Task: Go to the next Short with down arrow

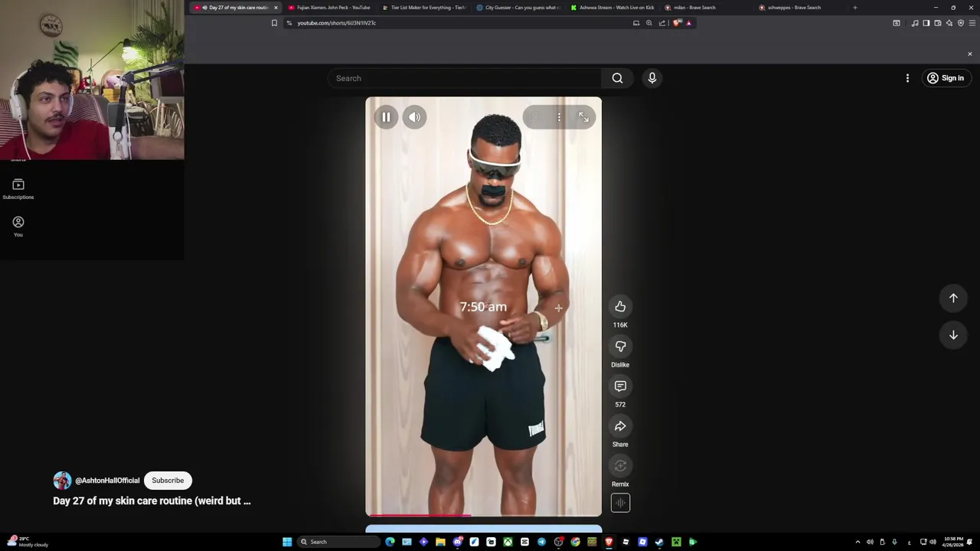Action: click(953, 334)
